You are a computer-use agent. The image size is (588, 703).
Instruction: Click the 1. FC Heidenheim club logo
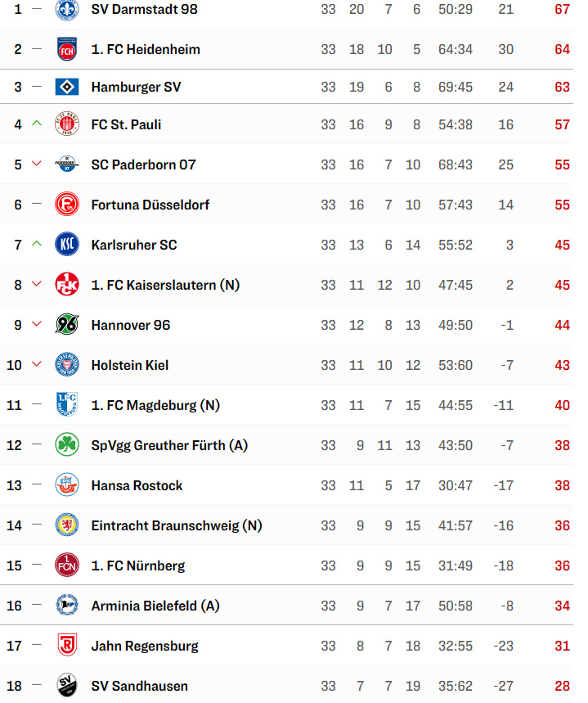pos(67,49)
